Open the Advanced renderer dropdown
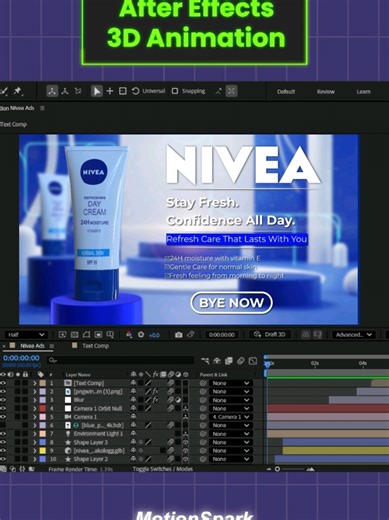Viewport: 389px width, 520px height. (x=353, y=334)
